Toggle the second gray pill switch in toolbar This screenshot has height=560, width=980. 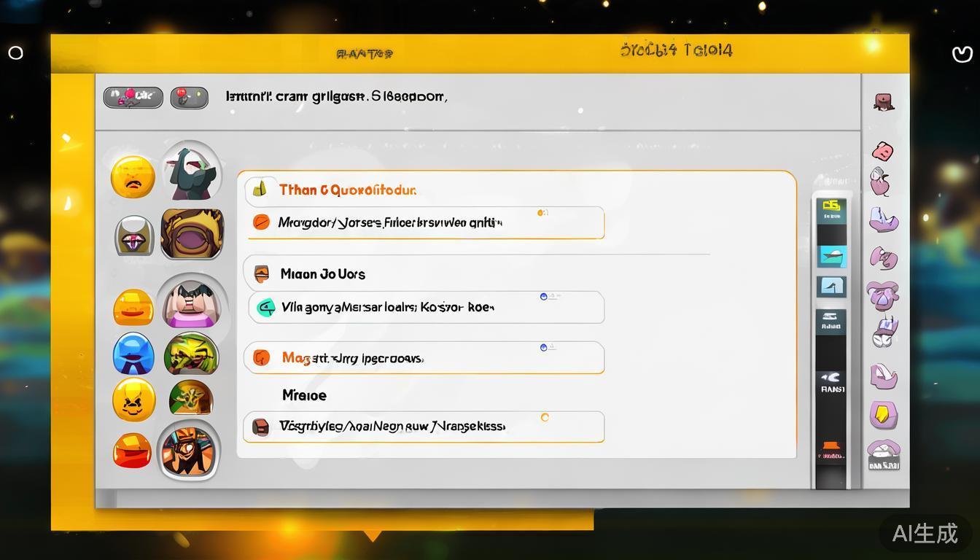(189, 97)
